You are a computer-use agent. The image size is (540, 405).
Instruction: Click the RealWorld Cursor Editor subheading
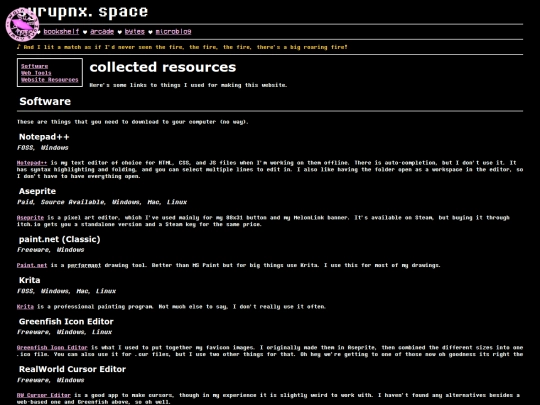(x=72, y=369)
